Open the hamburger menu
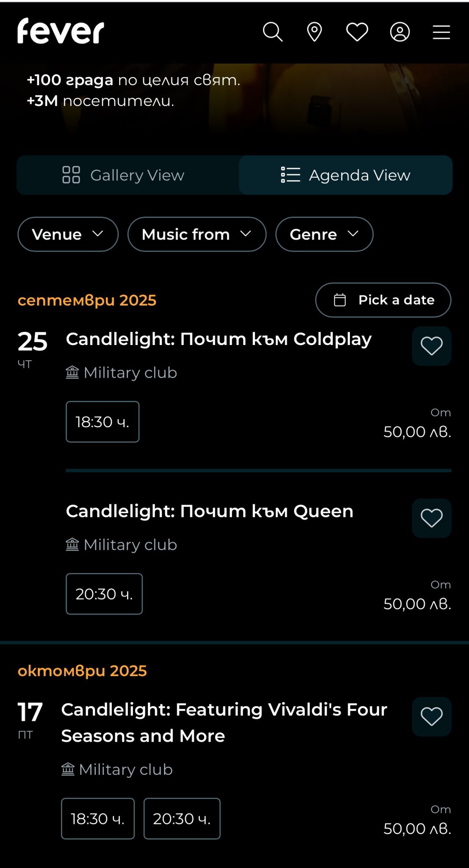The width and height of the screenshot is (469, 868). pyautogui.click(x=441, y=32)
